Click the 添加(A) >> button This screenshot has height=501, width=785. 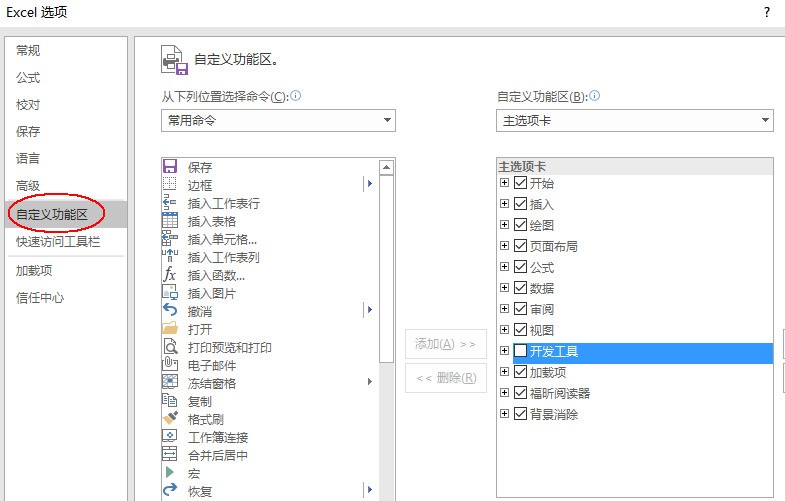(x=446, y=344)
